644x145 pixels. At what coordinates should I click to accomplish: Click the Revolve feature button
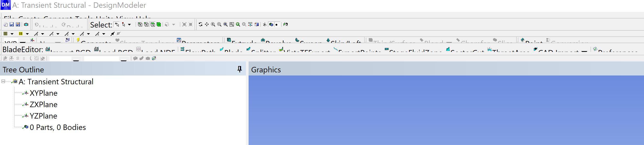276,40
